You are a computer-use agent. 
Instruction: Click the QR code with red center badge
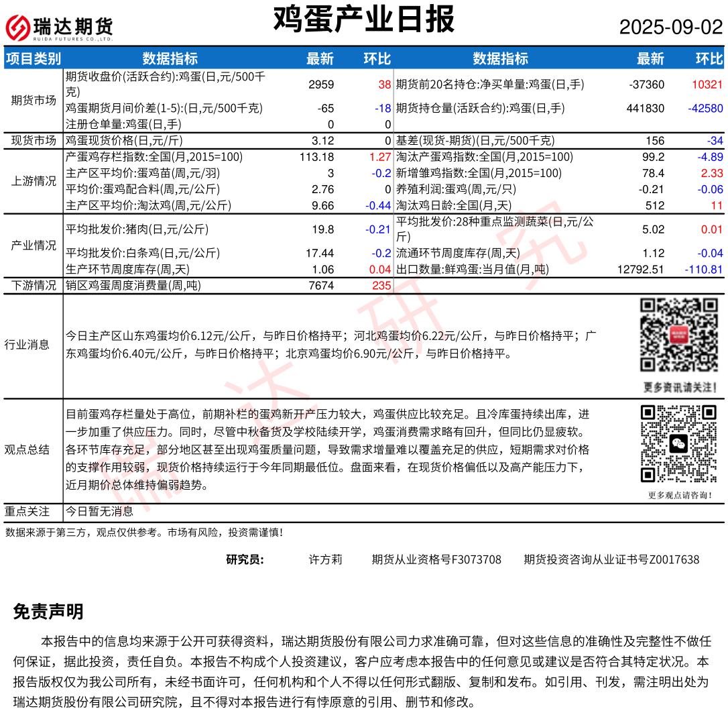(x=679, y=335)
